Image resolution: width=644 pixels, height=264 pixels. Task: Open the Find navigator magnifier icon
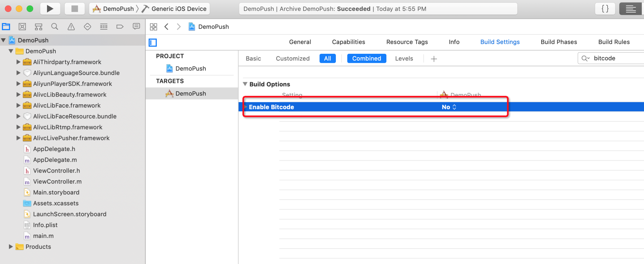pyautogui.click(x=55, y=27)
